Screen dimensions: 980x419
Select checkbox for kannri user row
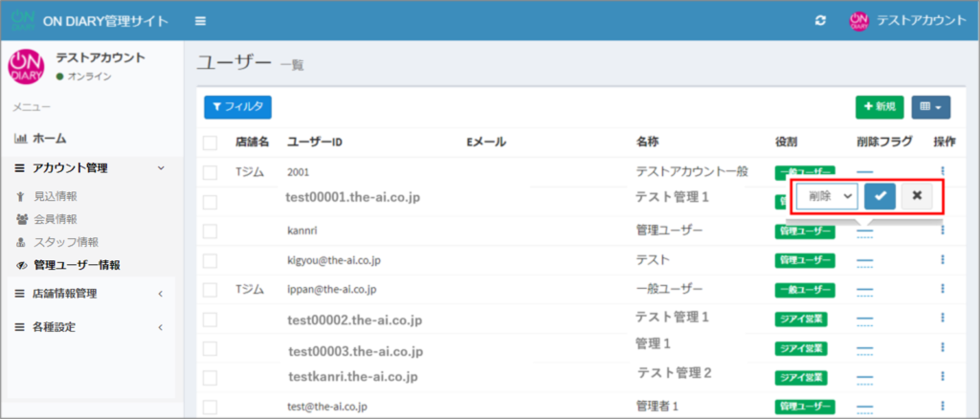(x=211, y=231)
